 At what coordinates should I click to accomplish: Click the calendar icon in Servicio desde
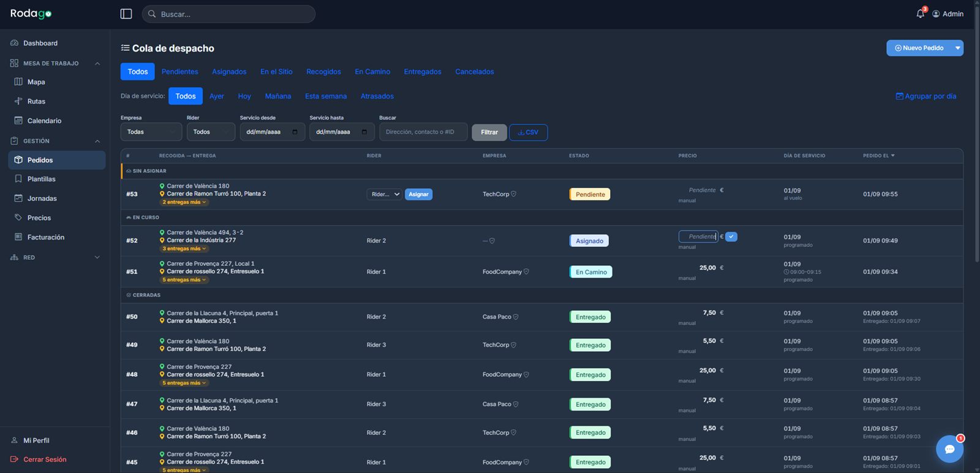coord(295,132)
